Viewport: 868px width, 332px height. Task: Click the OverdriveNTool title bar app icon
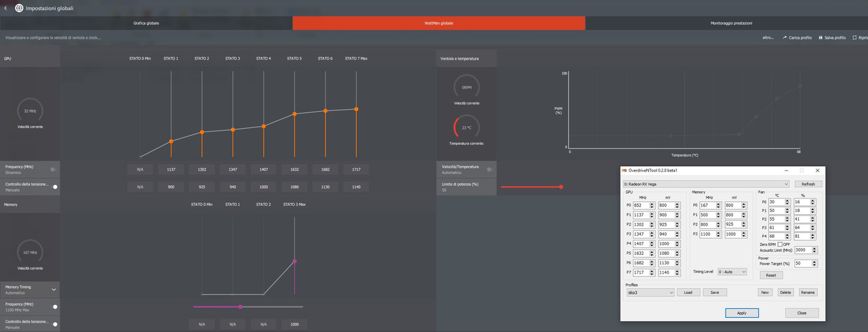click(x=625, y=171)
